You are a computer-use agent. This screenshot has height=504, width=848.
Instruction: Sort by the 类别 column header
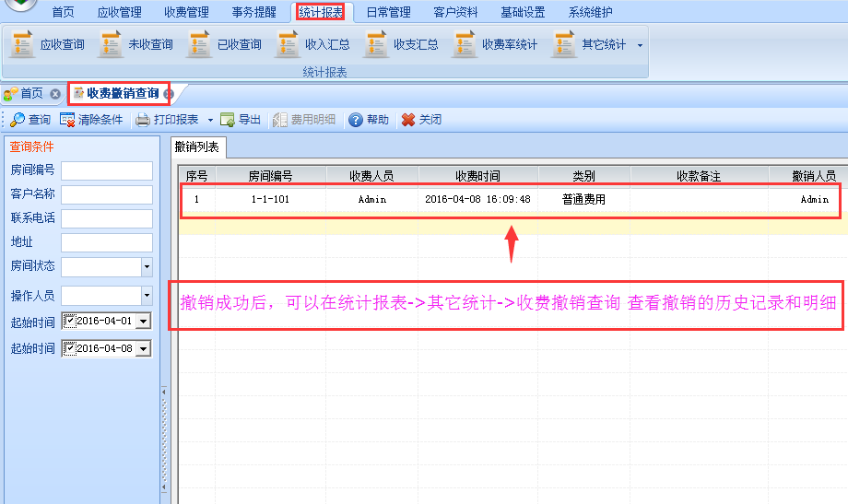point(583,176)
